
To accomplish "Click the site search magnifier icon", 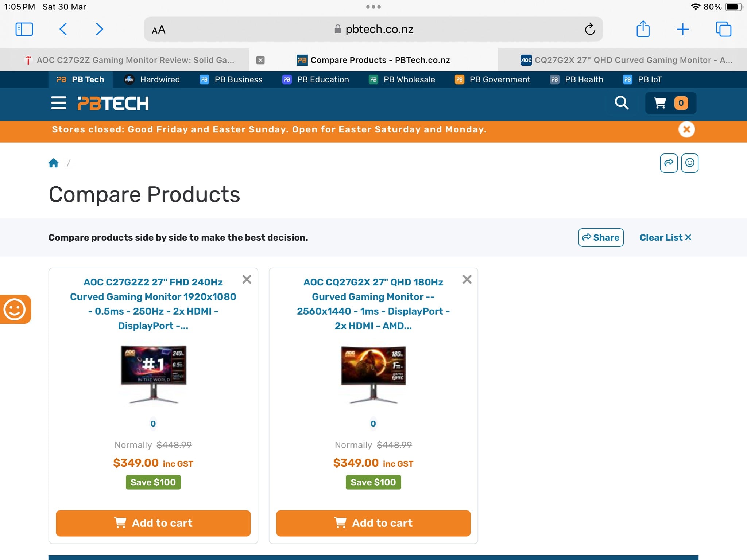I will [x=622, y=103].
